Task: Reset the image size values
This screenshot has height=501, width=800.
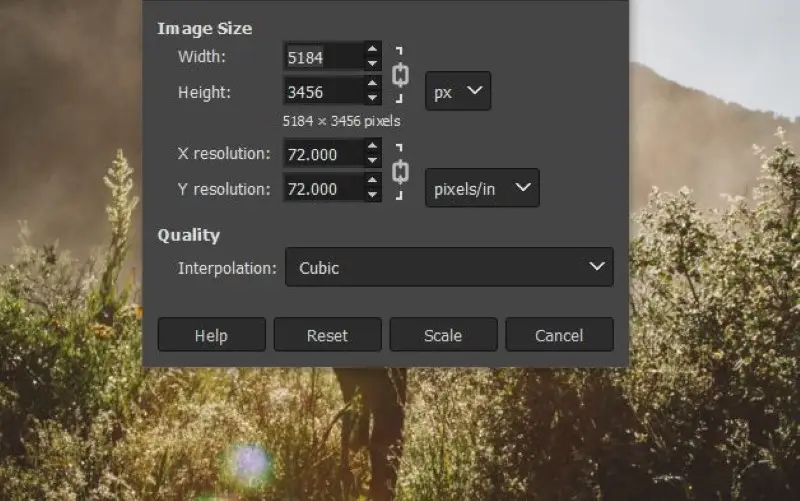Action: point(327,335)
